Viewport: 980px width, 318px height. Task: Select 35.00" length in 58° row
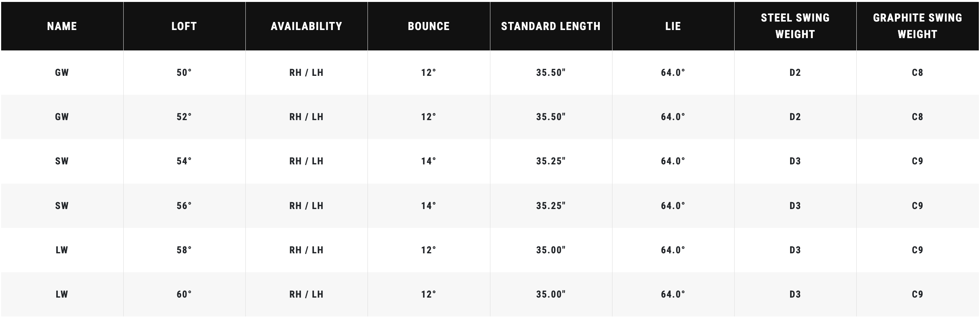(551, 250)
